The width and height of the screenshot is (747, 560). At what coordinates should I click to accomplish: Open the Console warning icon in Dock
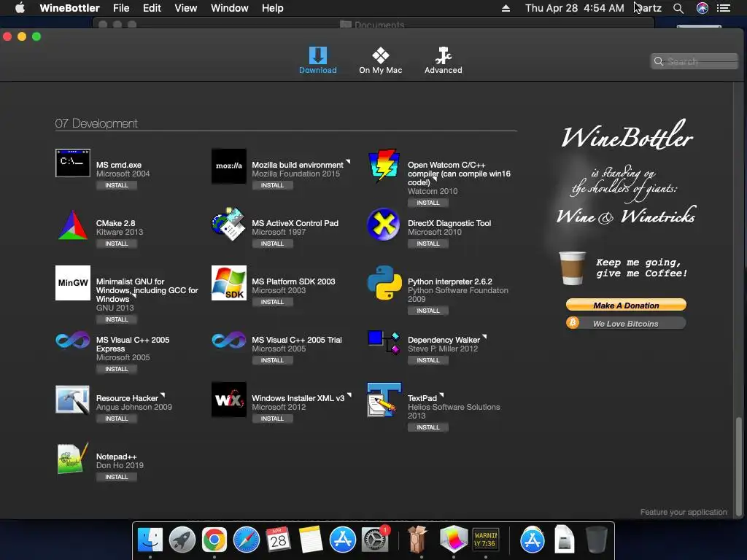(x=486, y=540)
